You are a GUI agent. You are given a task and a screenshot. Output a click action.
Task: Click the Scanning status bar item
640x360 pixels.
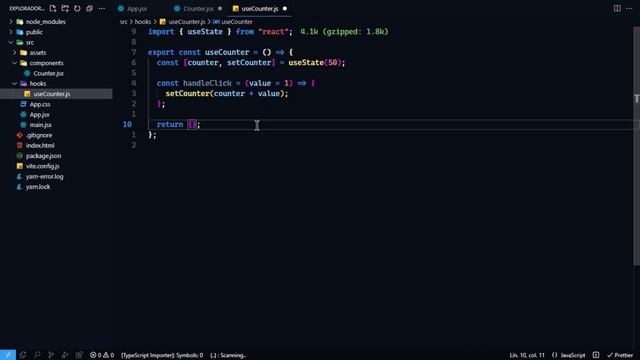coord(228,355)
